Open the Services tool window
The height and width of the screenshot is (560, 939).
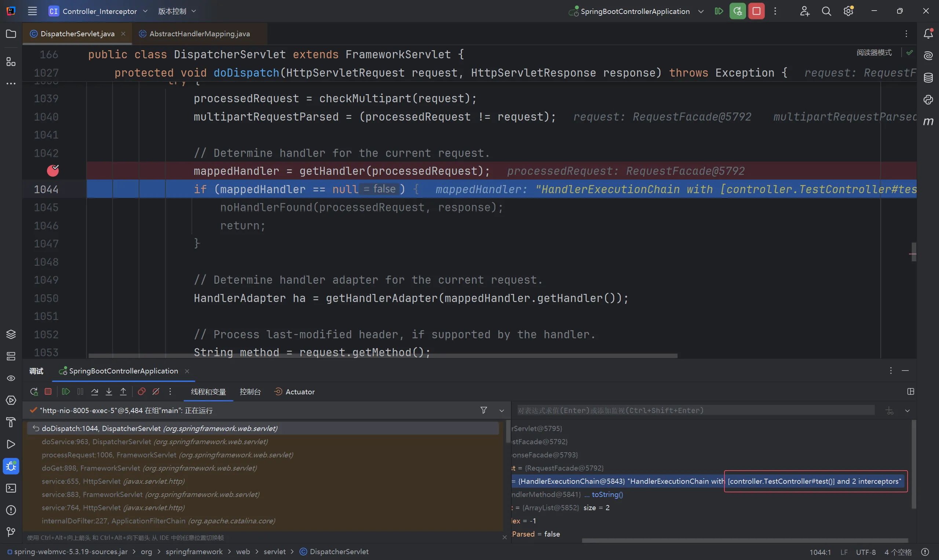pos(11,400)
